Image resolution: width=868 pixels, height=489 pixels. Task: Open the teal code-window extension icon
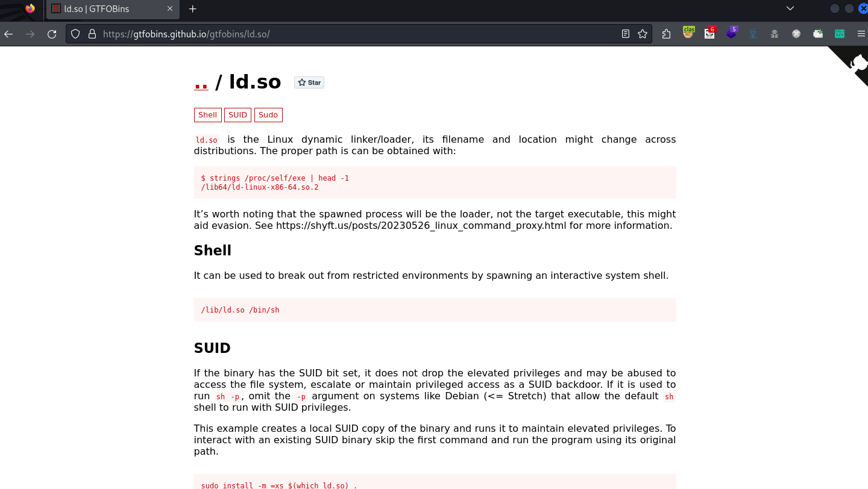(x=840, y=34)
